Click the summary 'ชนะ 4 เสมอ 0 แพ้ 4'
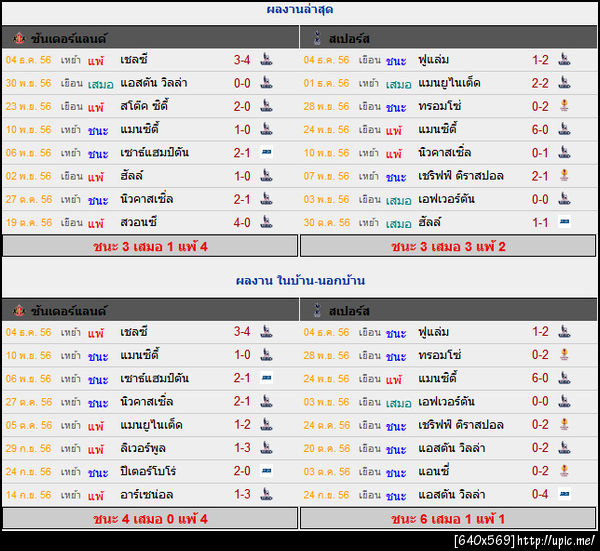600x551 pixels. coord(150,519)
